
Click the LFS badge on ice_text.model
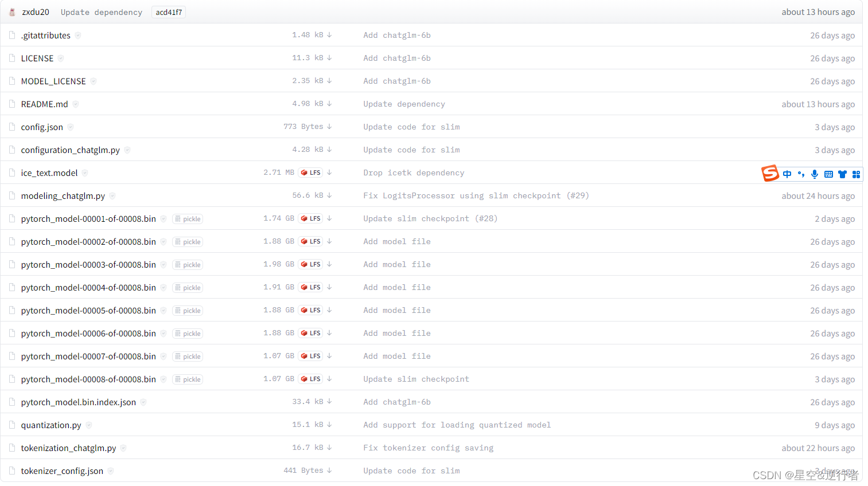pos(310,172)
